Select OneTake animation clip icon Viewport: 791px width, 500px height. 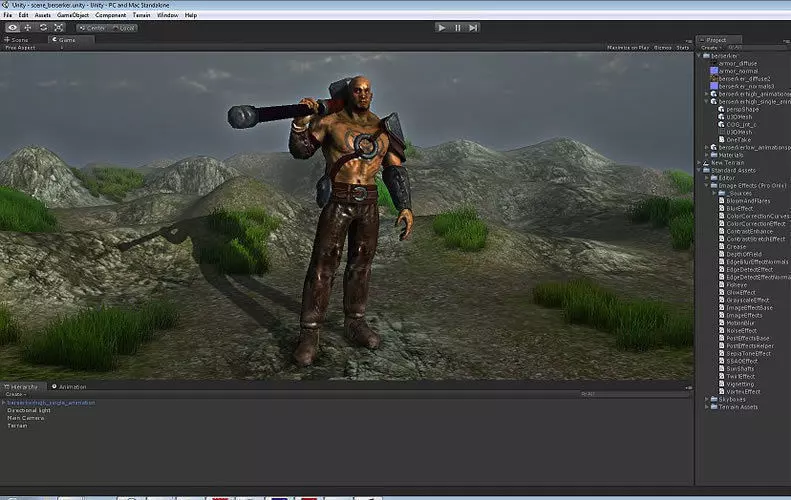click(x=721, y=139)
